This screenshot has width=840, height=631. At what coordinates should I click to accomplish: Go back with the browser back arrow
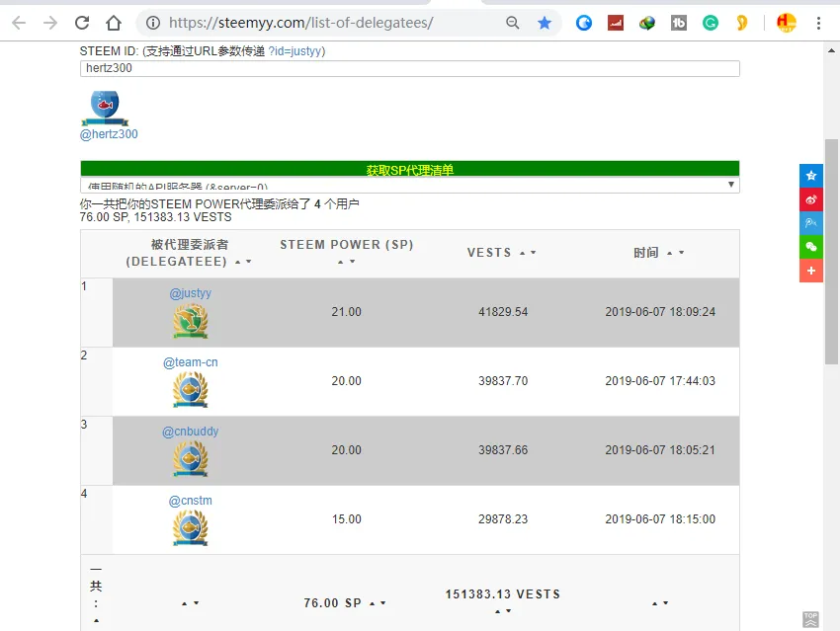pos(20,23)
